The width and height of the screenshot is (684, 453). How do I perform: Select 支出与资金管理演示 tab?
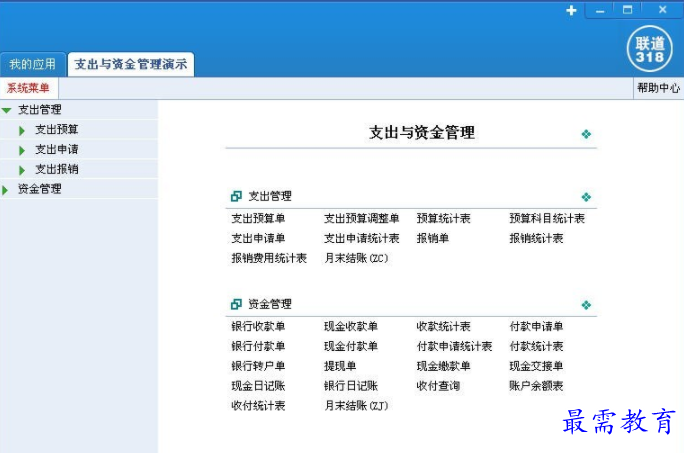(x=130, y=65)
